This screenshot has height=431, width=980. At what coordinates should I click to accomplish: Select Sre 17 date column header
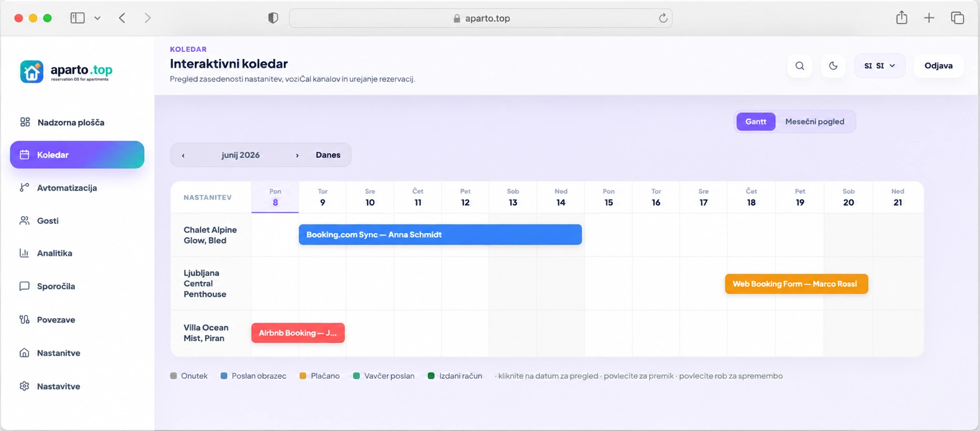click(703, 197)
